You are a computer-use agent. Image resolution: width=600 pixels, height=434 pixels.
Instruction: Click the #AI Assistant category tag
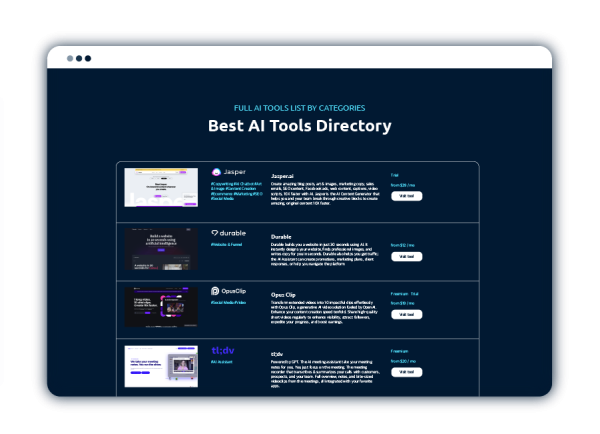coord(222,362)
